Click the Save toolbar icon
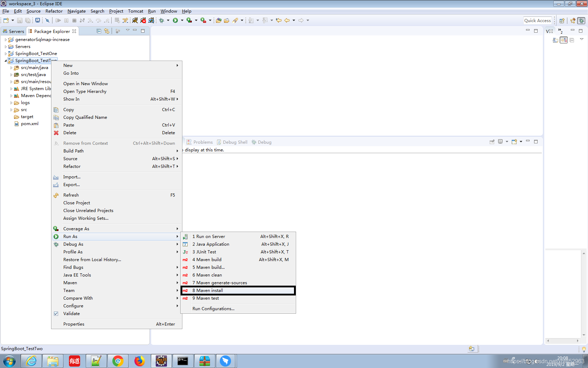This screenshot has height=368, width=588. 20,20
